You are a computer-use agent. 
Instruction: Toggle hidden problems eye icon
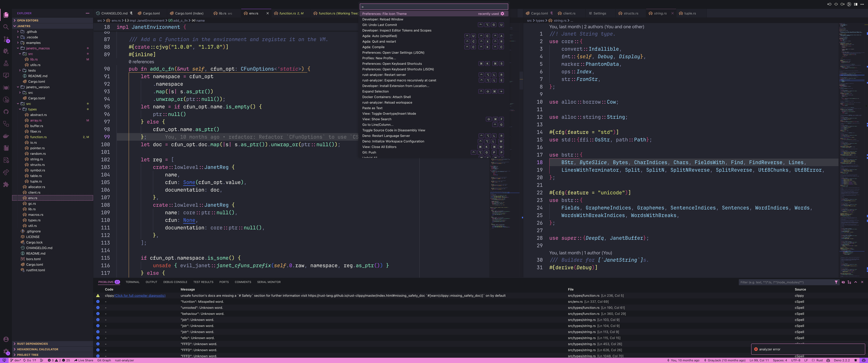coord(843,282)
